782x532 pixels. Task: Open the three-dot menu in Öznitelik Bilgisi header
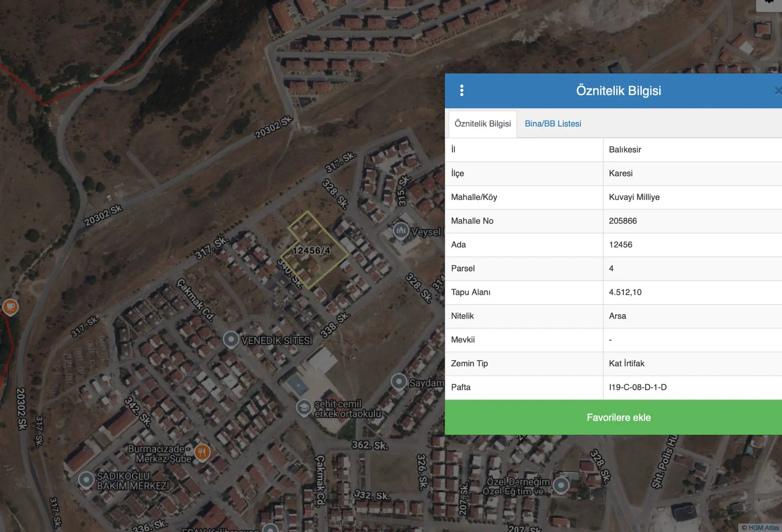(x=462, y=90)
